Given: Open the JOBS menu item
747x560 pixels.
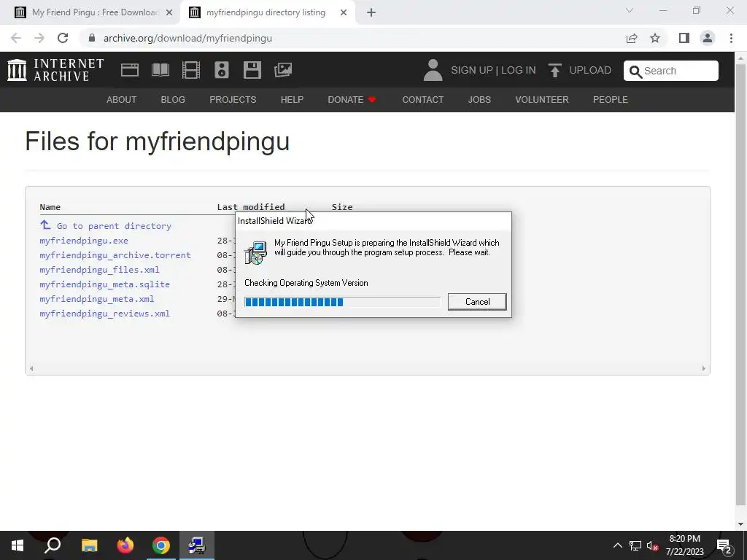Looking at the screenshot, I should click(479, 99).
